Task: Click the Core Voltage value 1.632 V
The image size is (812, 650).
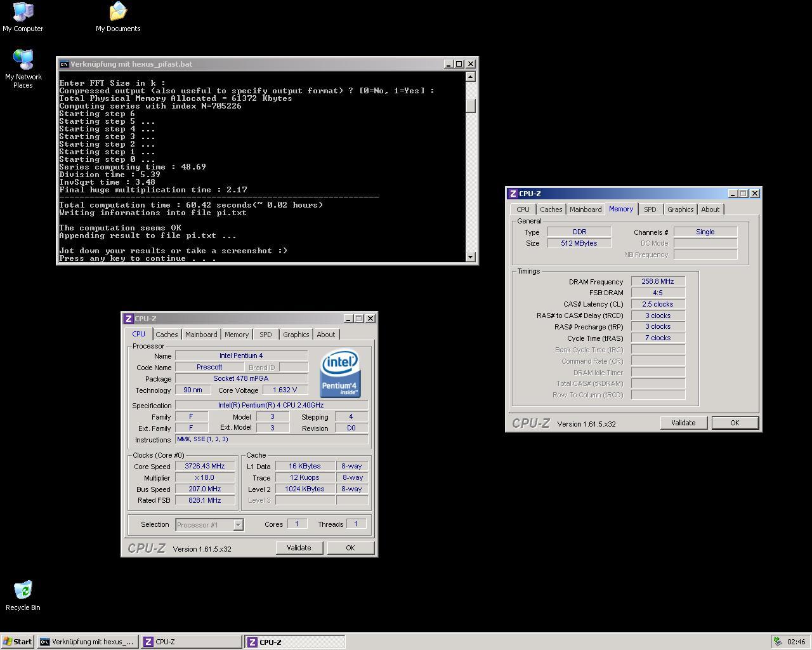Action: pos(285,390)
